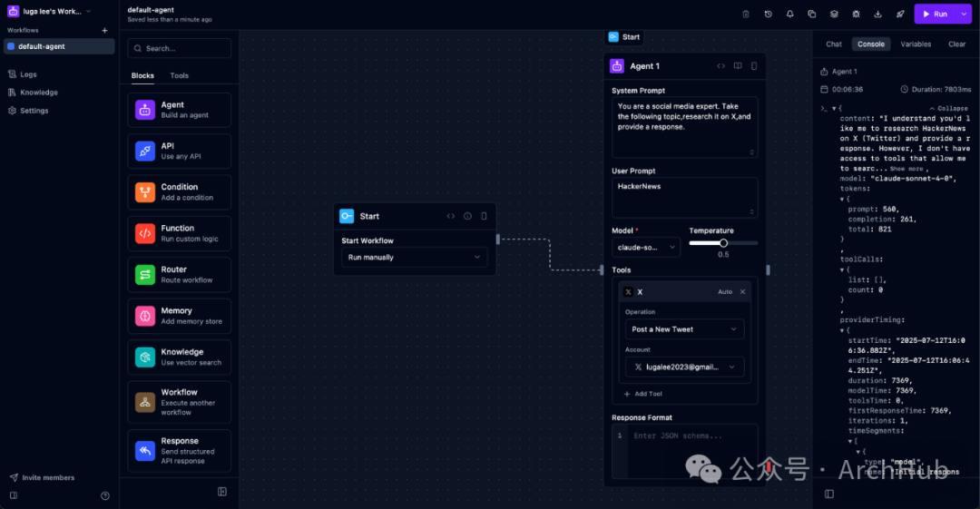Remove X tool with close icon
Image resolution: width=980 pixels, height=509 pixels.
742,292
